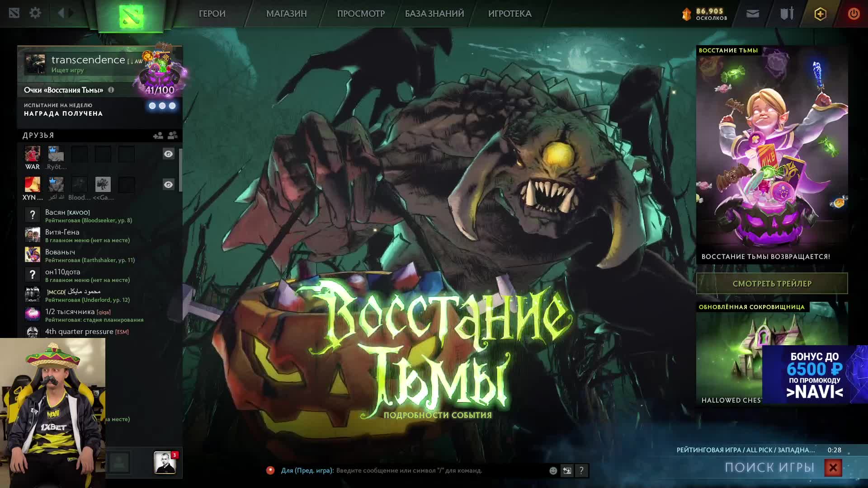Open the ПРОСМОТР tab
The height and width of the screenshot is (488, 868).
coord(361,14)
